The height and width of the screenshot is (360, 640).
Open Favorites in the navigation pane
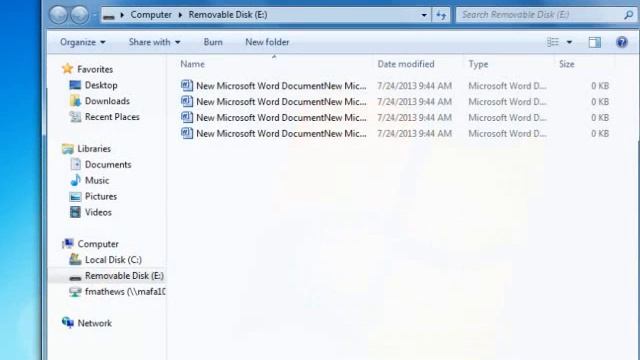click(x=95, y=69)
